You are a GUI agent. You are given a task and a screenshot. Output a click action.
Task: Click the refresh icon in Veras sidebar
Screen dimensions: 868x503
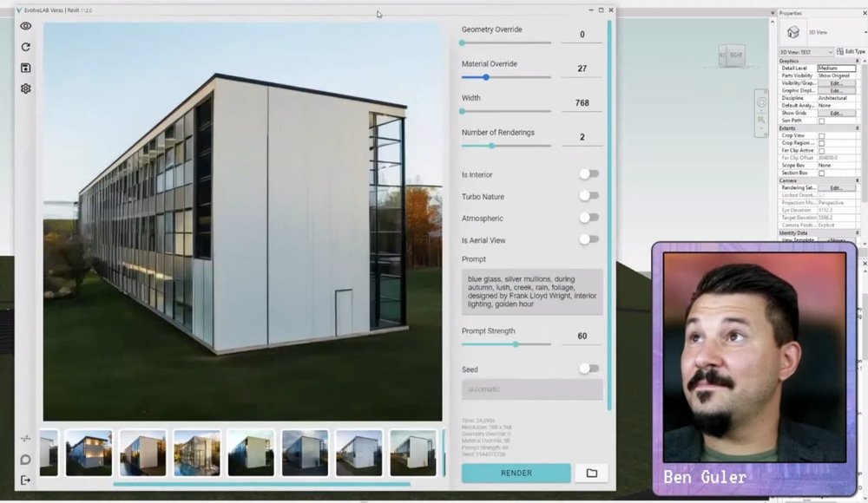pos(25,47)
